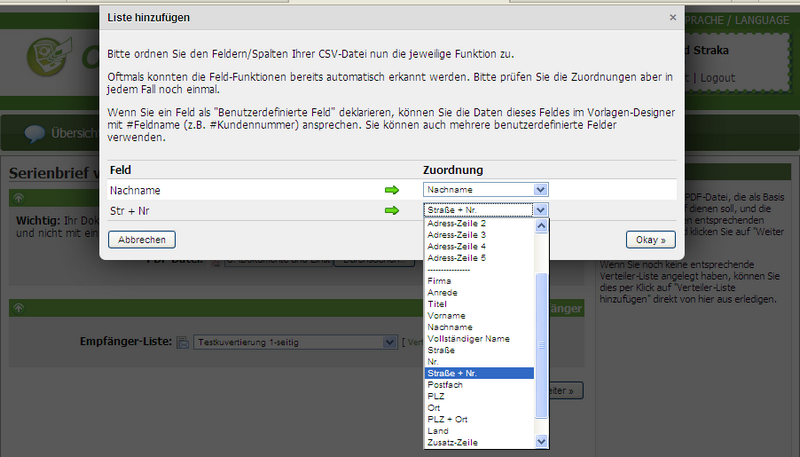Click the list icon next to Empfänger-Liste
This screenshot has width=800, height=457.
[183, 342]
